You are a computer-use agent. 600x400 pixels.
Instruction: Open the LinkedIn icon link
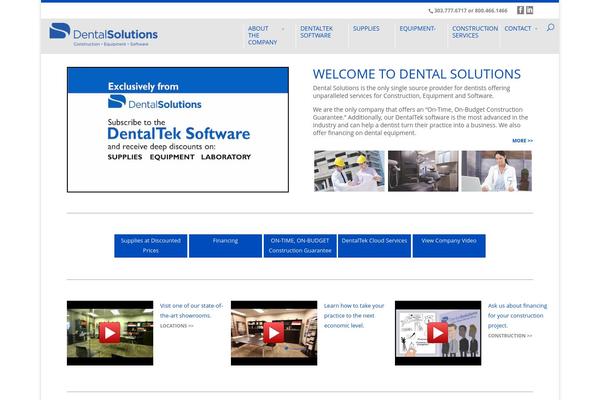[530, 10]
